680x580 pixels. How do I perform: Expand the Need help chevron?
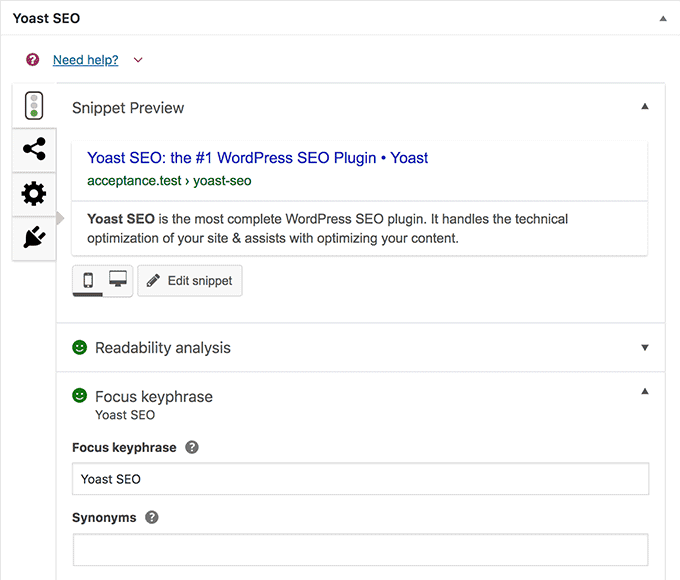tap(138, 60)
